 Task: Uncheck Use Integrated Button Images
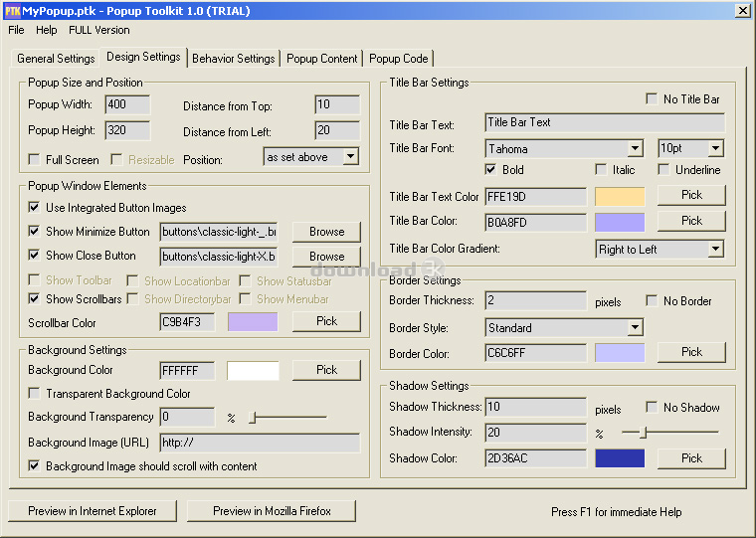click(34, 207)
